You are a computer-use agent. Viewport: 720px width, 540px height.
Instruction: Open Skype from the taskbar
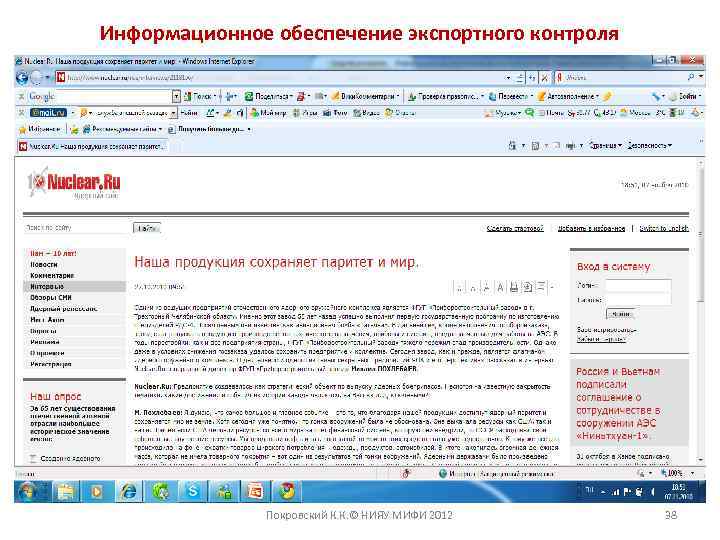tap(192, 492)
